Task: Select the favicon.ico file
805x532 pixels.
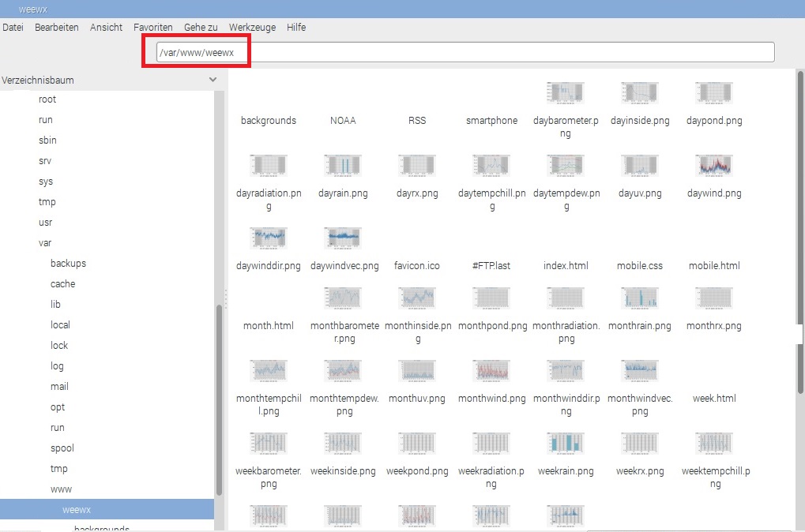Action: point(417,266)
